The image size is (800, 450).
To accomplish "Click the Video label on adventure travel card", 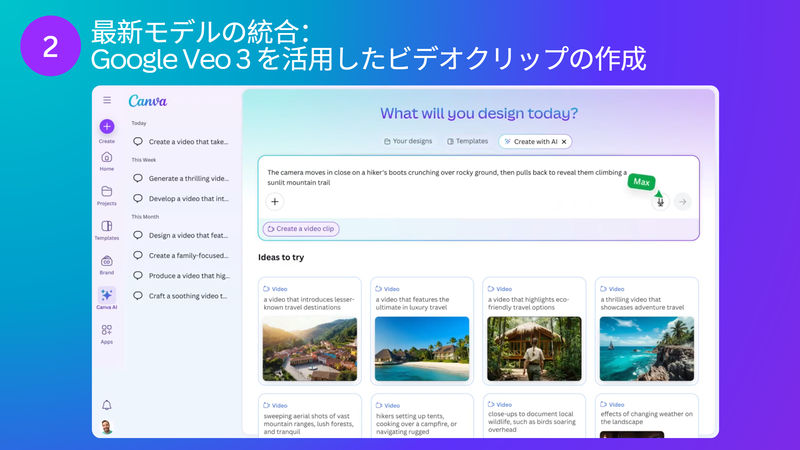I will (612, 289).
